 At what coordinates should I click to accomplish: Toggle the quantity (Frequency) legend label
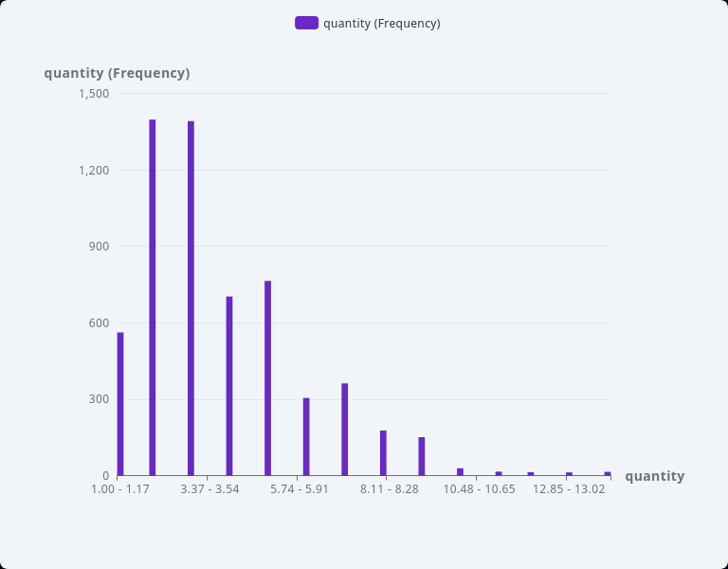tap(381, 23)
